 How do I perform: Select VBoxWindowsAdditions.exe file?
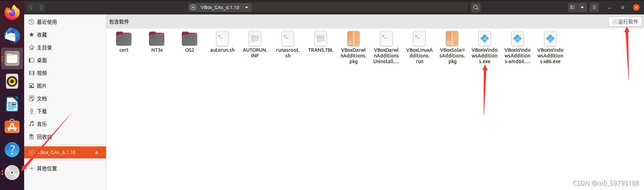click(x=485, y=47)
